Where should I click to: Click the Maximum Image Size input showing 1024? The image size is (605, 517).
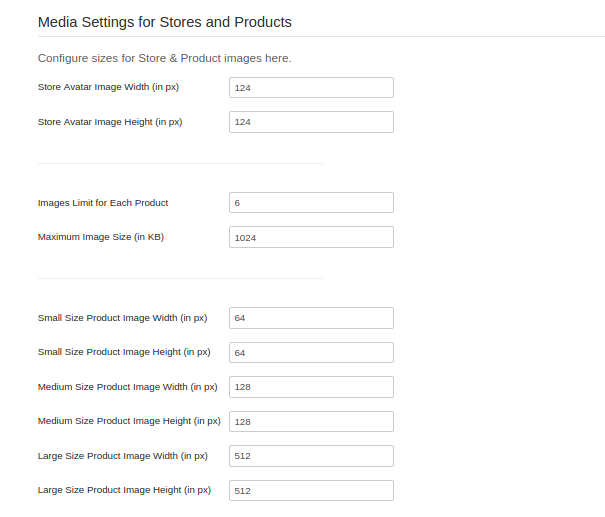pyautogui.click(x=311, y=238)
